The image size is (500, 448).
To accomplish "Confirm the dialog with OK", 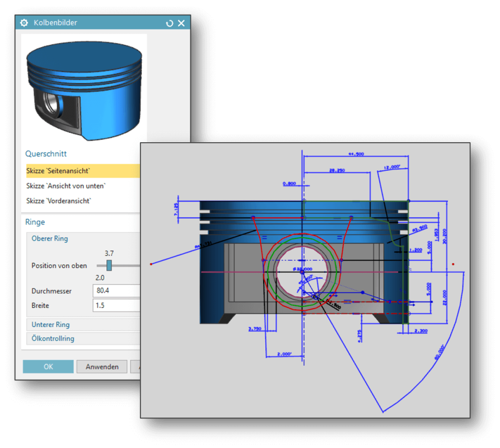I will 48,366.
